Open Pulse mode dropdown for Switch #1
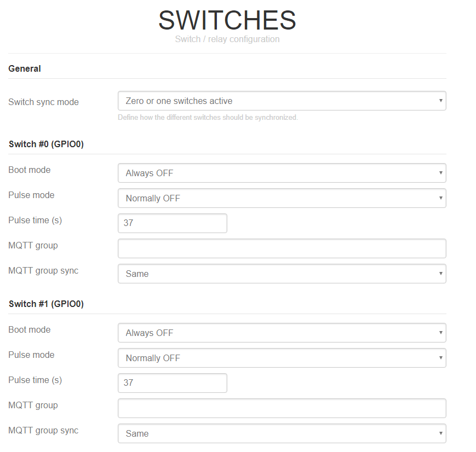This screenshot has height=452, width=476. (x=282, y=358)
